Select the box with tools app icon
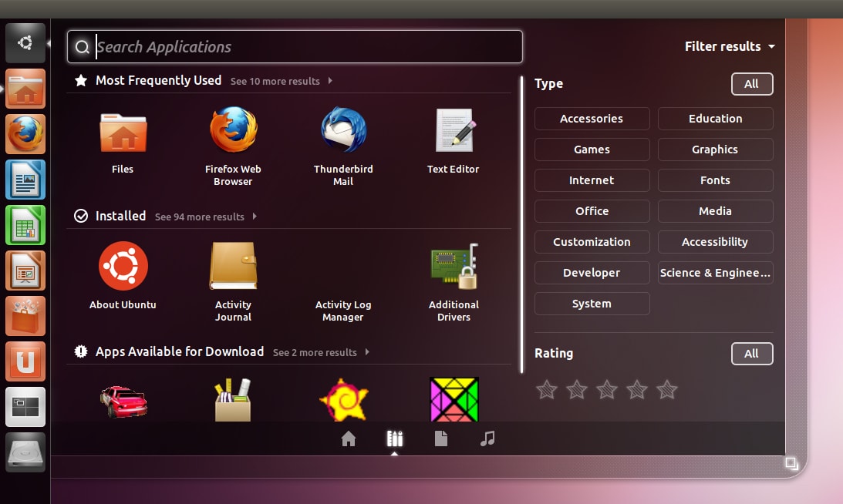This screenshot has height=504, width=843. pyautogui.click(x=233, y=400)
